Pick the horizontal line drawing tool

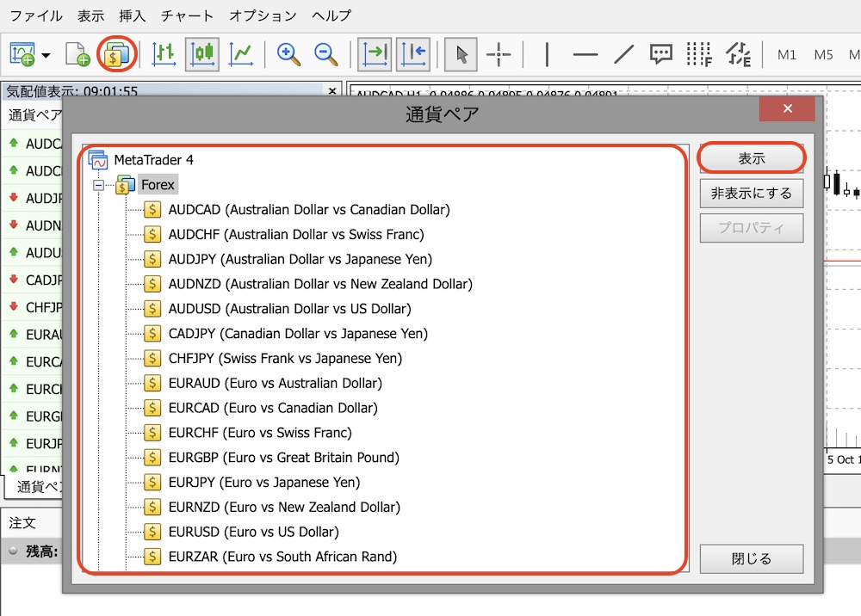pos(585,54)
